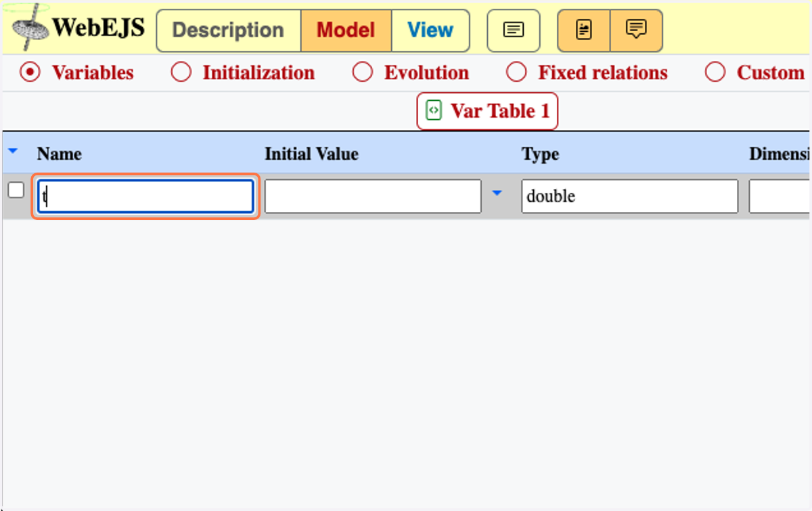The image size is (812, 511).
Task: Click the WebEJS logo icon
Action: (31, 27)
